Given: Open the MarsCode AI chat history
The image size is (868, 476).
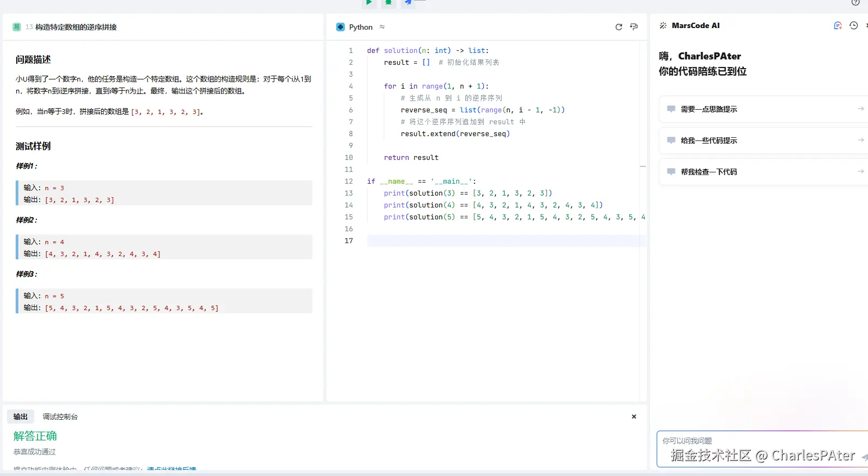Looking at the screenshot, I should [x=853, y=25].
